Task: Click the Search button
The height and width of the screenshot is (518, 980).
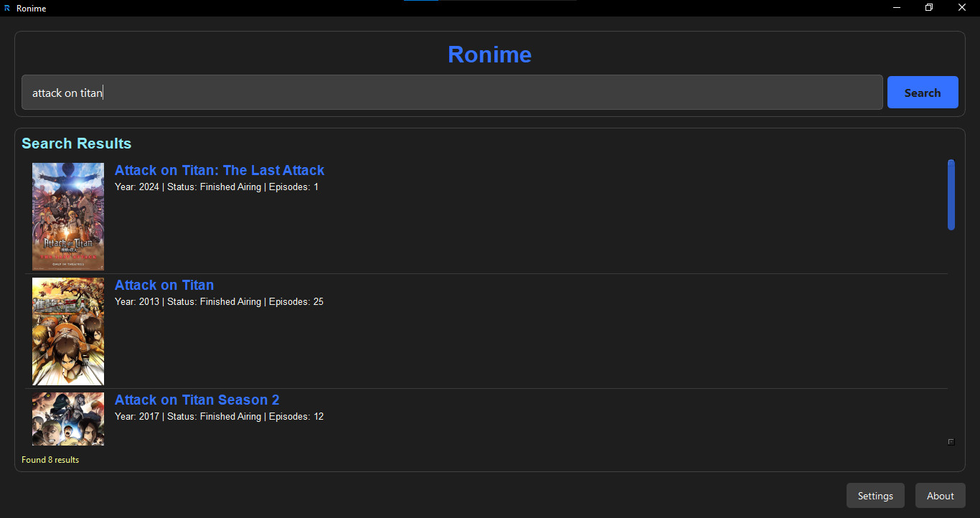Action: pyautogui.click(x=923, y=93)
